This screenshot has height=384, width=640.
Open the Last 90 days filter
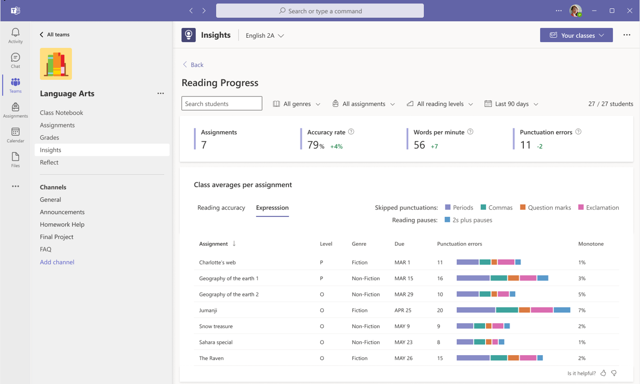(511, 104)
